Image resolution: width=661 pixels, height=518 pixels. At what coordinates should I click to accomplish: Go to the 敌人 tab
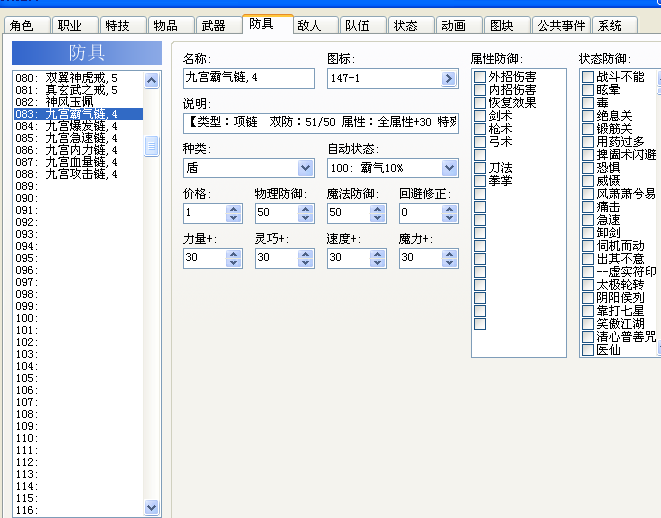coord(315,25)
